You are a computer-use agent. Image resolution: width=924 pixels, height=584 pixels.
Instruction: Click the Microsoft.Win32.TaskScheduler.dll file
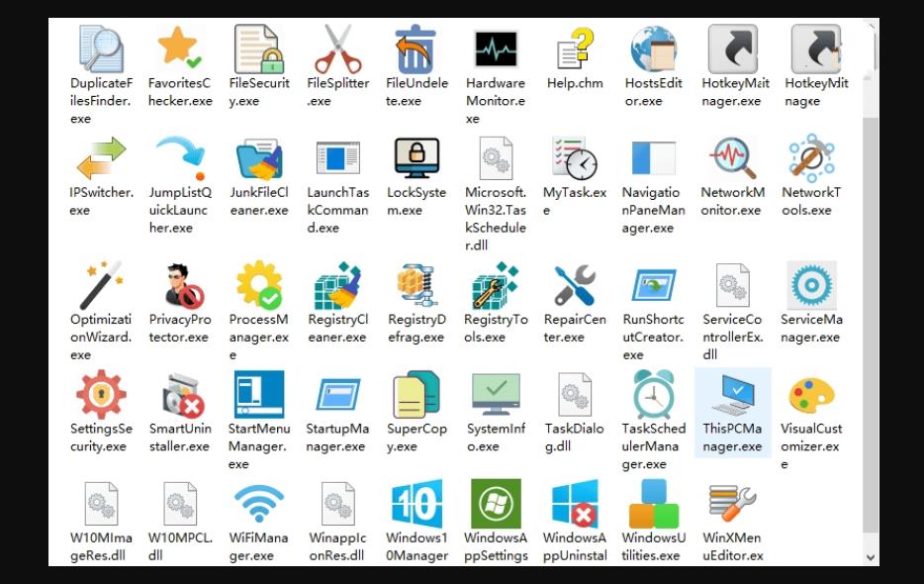click(496, 158)
